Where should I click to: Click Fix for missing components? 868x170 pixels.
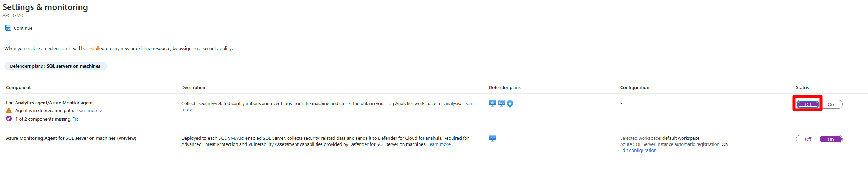(x=75, y=119)
